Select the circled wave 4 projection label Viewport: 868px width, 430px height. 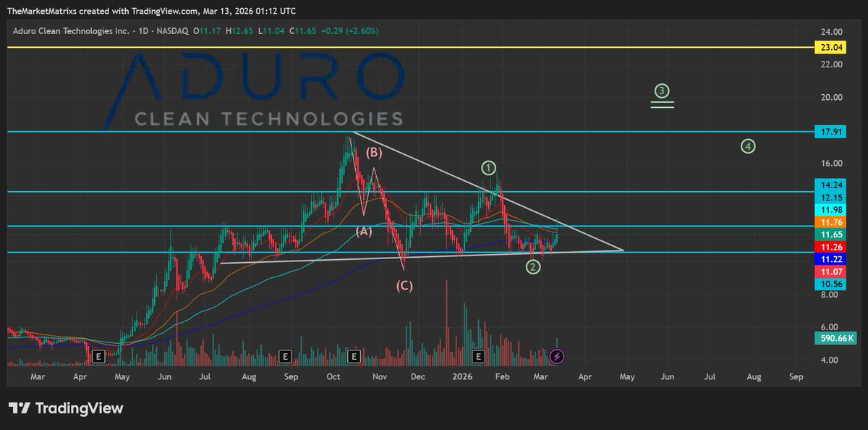tap(749, 146)
